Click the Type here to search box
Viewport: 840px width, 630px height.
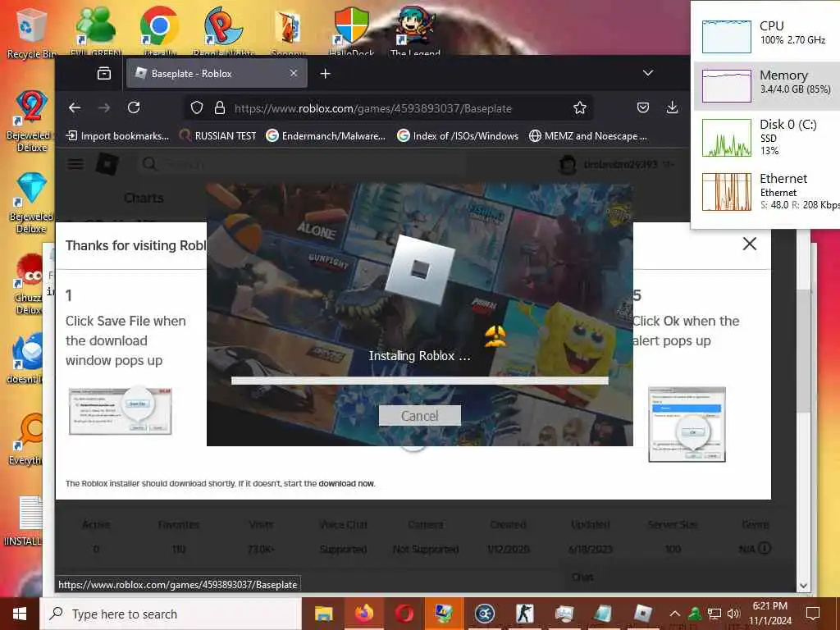171,614
